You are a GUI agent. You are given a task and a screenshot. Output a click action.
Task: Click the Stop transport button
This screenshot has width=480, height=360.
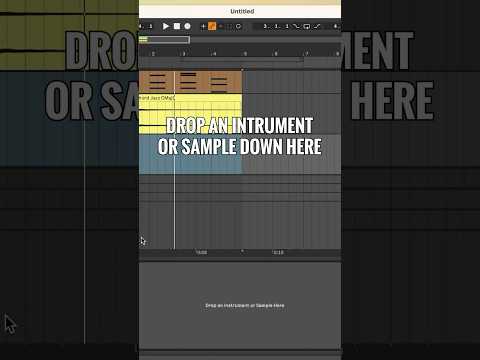click(177, 26)
